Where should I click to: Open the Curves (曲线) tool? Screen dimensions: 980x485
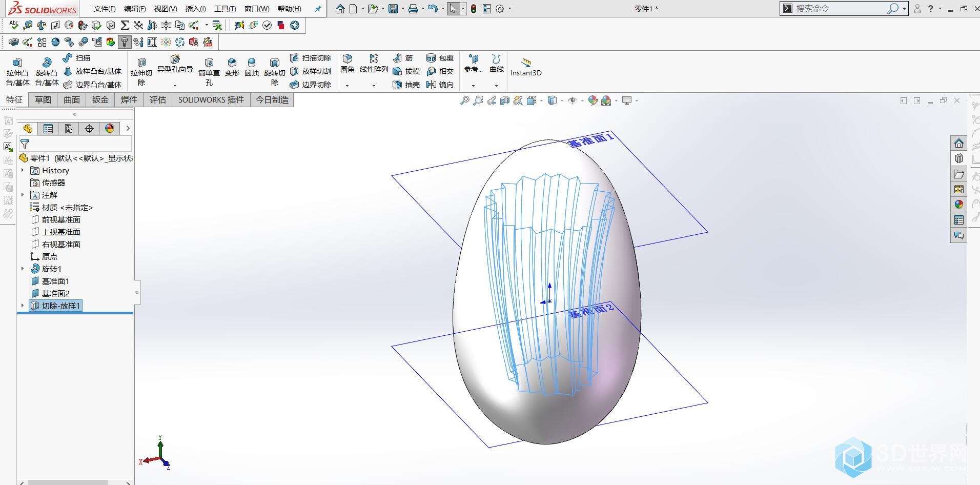point(497,64)
